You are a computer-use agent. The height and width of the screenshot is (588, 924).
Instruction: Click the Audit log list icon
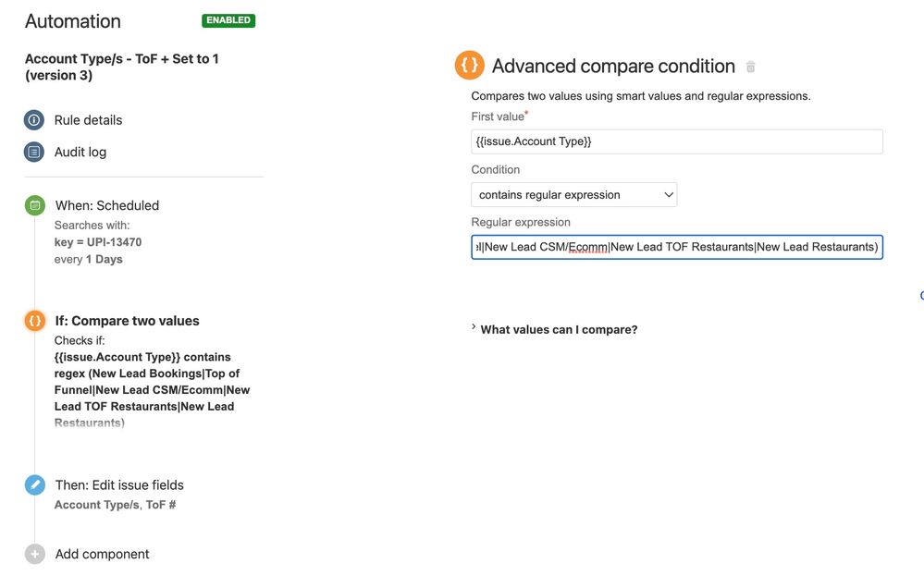coord(34,152)
